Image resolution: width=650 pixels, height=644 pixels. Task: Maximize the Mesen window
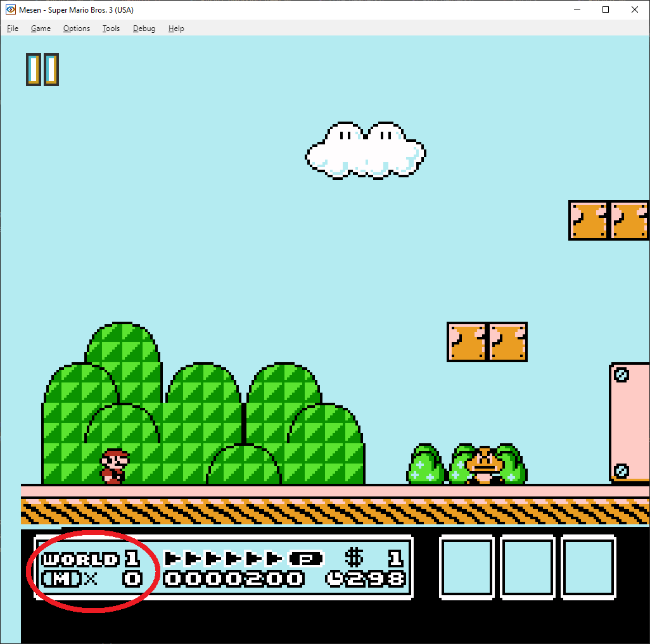(606, 9)
